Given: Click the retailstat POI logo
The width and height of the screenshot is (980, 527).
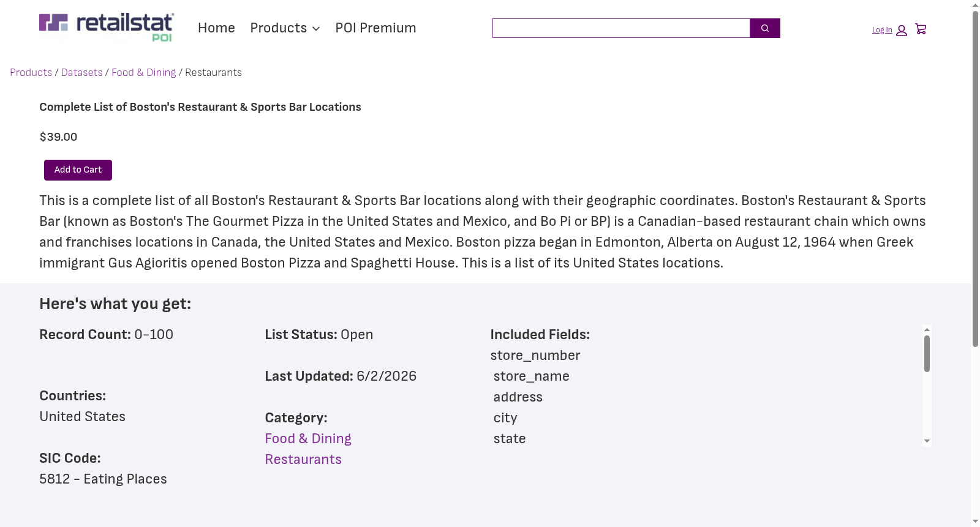Looking at the screenshot, I should coord(107,28).
